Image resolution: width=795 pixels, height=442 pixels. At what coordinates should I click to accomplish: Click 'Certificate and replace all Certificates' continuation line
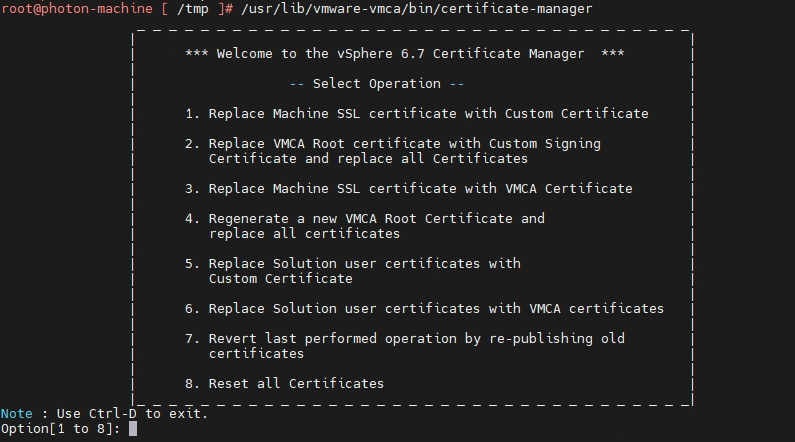369,159
